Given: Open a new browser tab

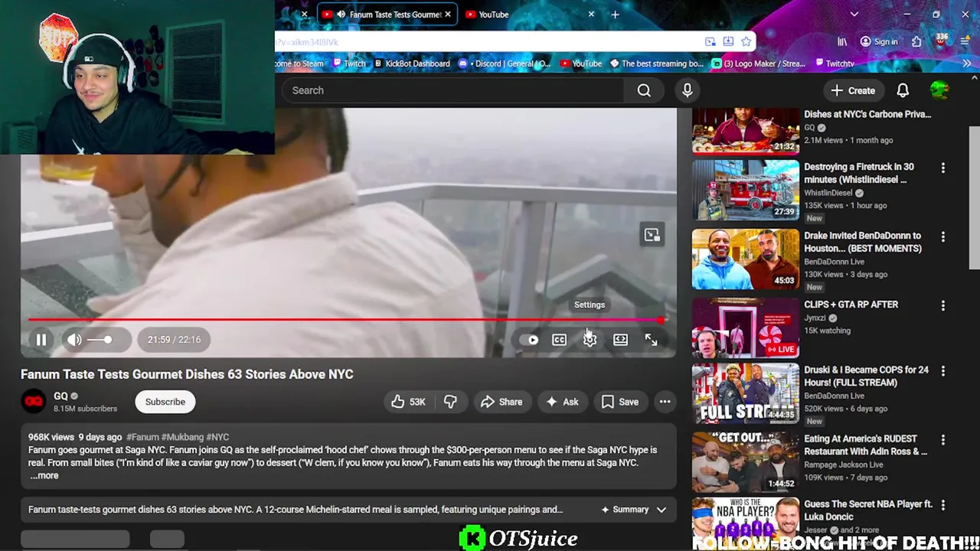Looking at the screenshot, I should tap(615, 15).
